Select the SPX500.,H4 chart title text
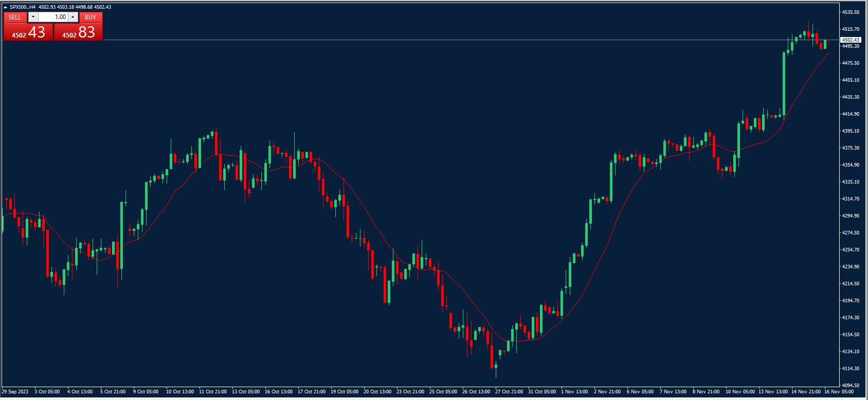The width and height of the screenshot is (868, 400). 22,7
